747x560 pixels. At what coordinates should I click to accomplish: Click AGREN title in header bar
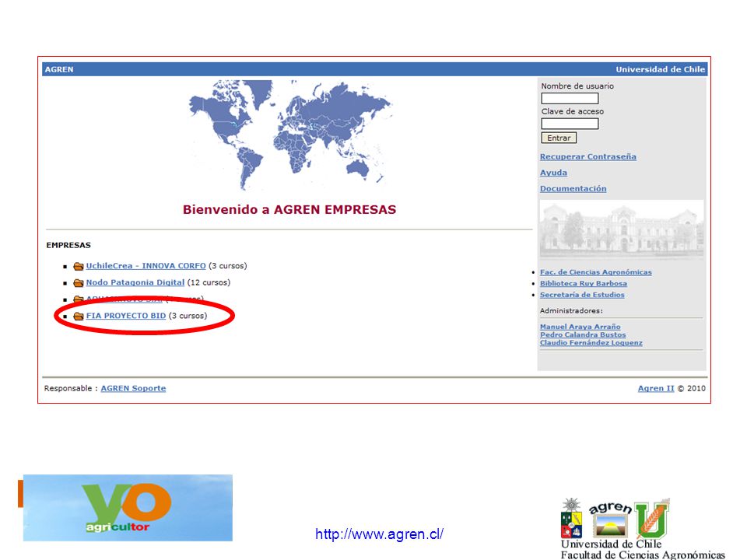(x=59, y=69)
